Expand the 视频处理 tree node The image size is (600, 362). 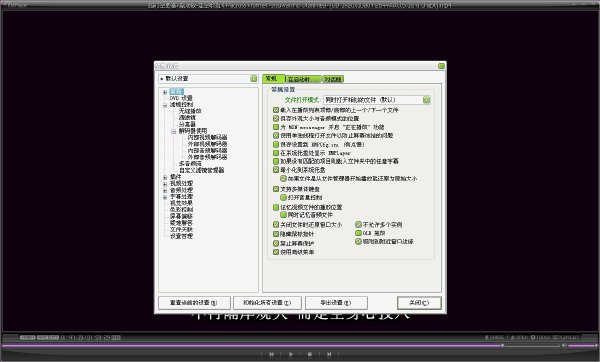tap(165, 184)
